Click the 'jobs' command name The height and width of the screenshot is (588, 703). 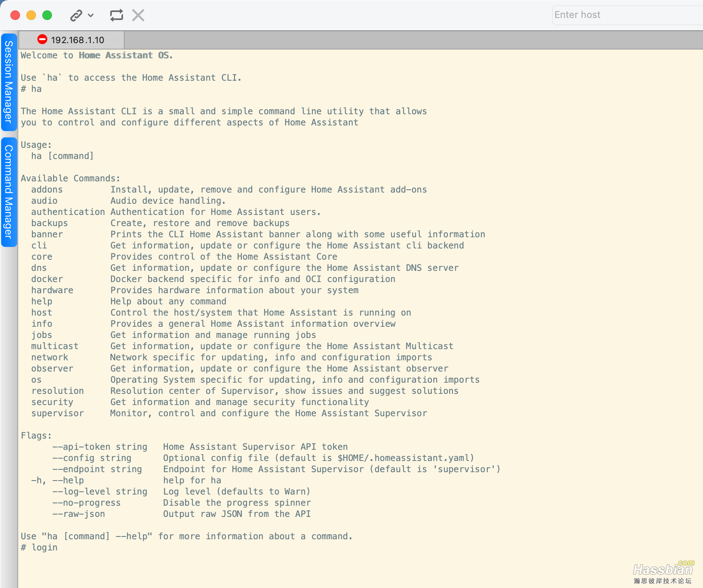pyautogui.click(x=42, y=335)
